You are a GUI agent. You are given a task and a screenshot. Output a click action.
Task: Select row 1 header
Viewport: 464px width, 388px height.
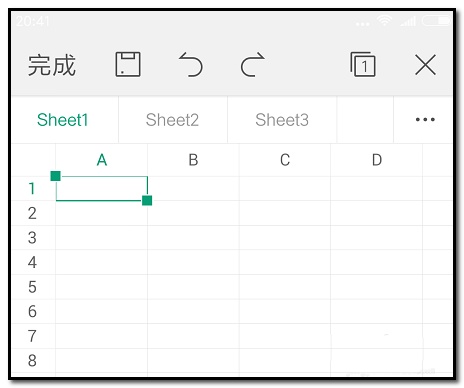coord(32,189)
